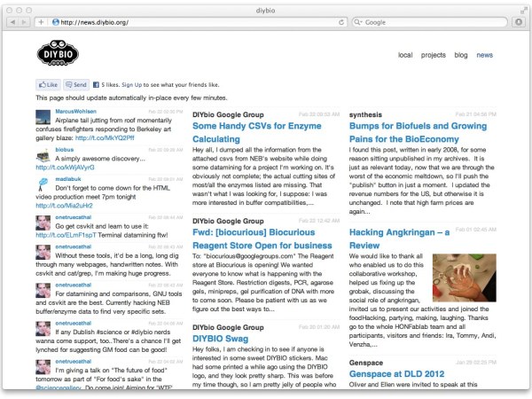Open the local navigation item
This screenshot has width=532, height=399.
click(405, 55)
